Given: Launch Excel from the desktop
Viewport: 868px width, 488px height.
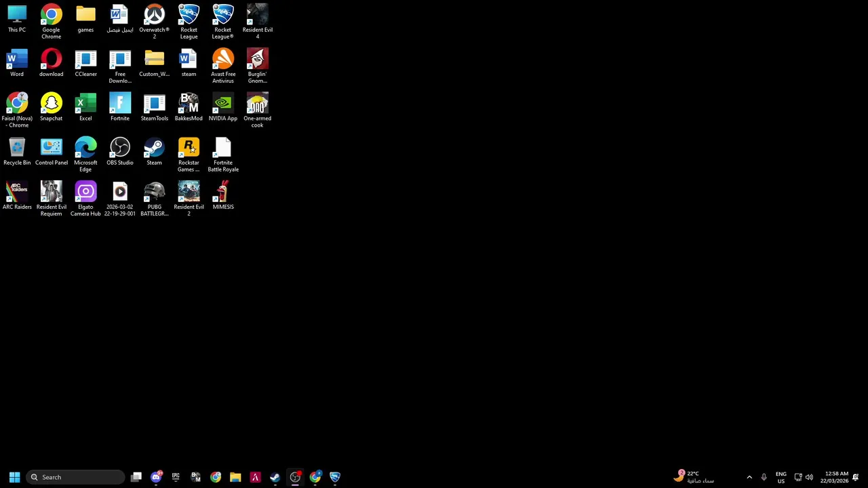Looking at the screenshot, I should [85, 108].
